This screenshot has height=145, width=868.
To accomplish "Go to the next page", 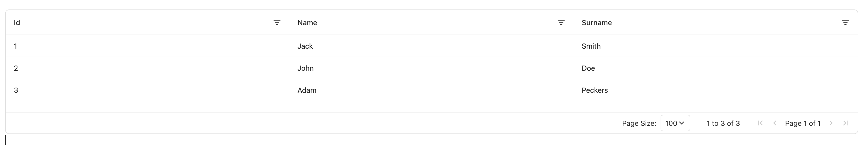I will coord(831,123).
